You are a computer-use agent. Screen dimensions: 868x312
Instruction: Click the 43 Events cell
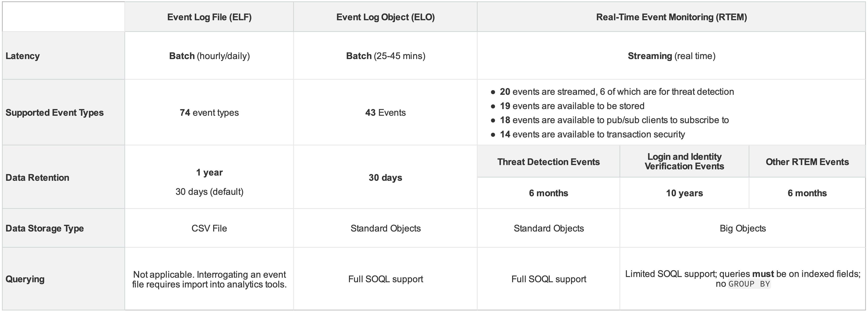point(385,113)
